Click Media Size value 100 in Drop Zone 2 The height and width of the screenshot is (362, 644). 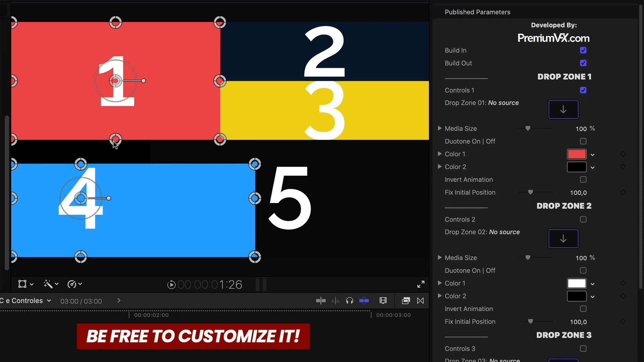[x=581, y=258]
